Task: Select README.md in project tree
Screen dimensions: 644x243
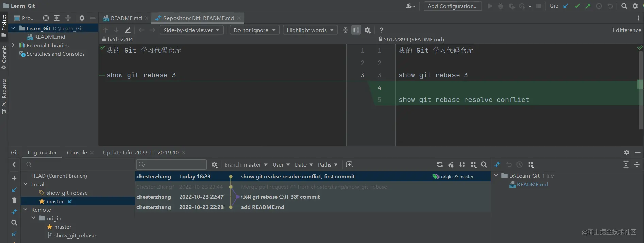Action: (x=50, y=37)
